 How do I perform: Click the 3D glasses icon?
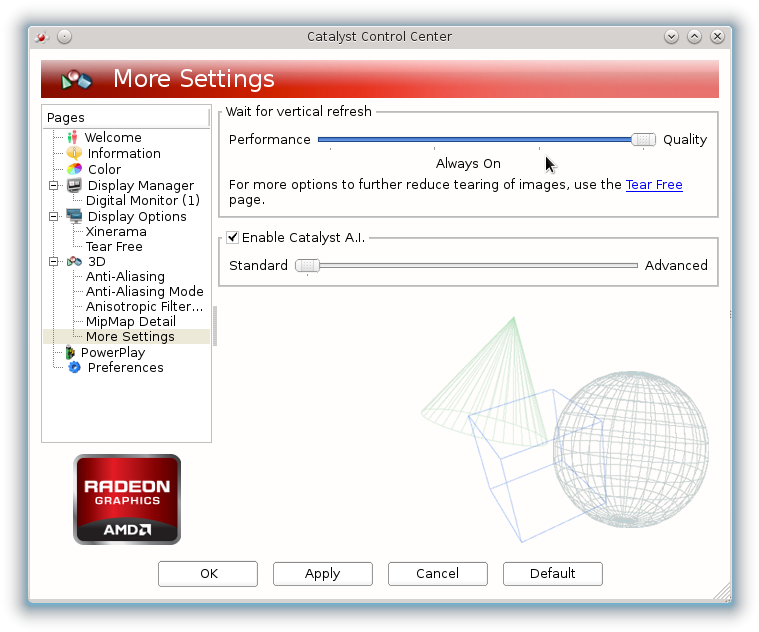[x=74, y=262]
